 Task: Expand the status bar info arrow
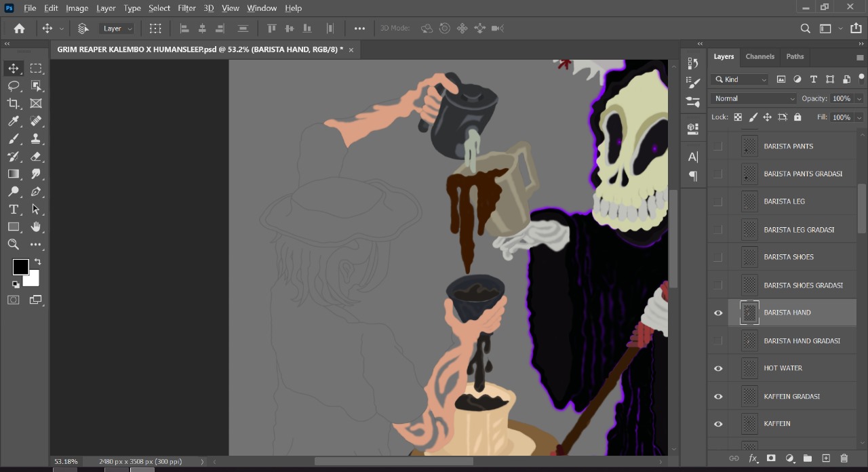point(202,462)
